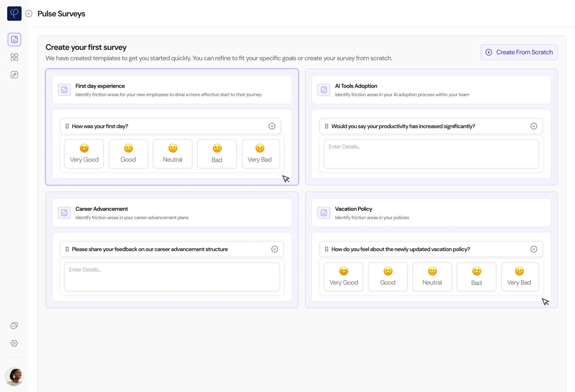Select Very Bad for first day question
The image size is (575, 392).
click(x=261, y=154)
